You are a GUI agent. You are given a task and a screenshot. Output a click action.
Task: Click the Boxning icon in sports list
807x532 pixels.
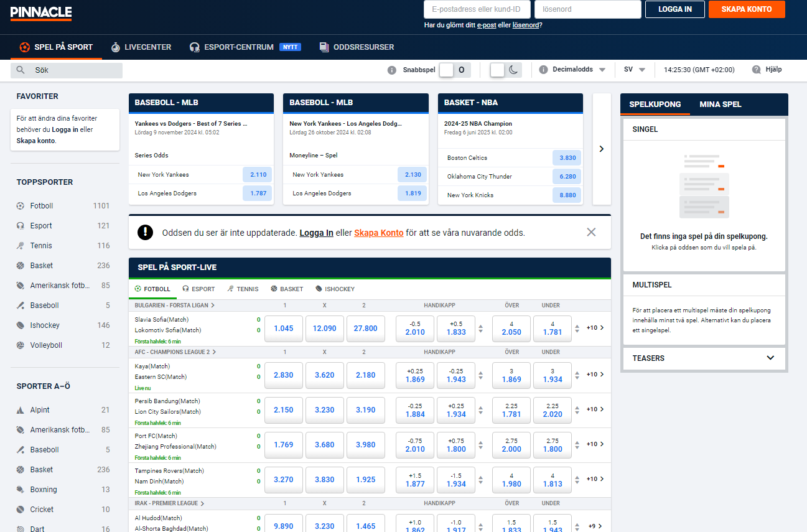[x=21, y=490]
